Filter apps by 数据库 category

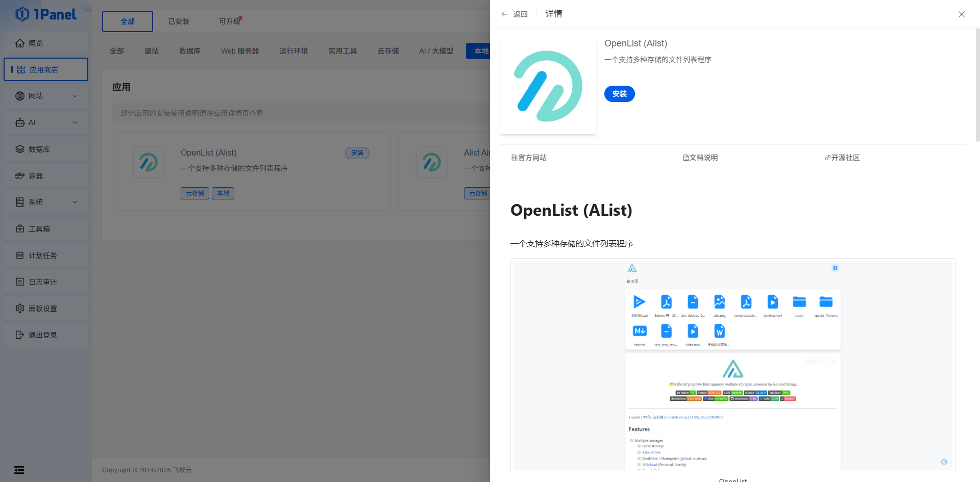190,51
